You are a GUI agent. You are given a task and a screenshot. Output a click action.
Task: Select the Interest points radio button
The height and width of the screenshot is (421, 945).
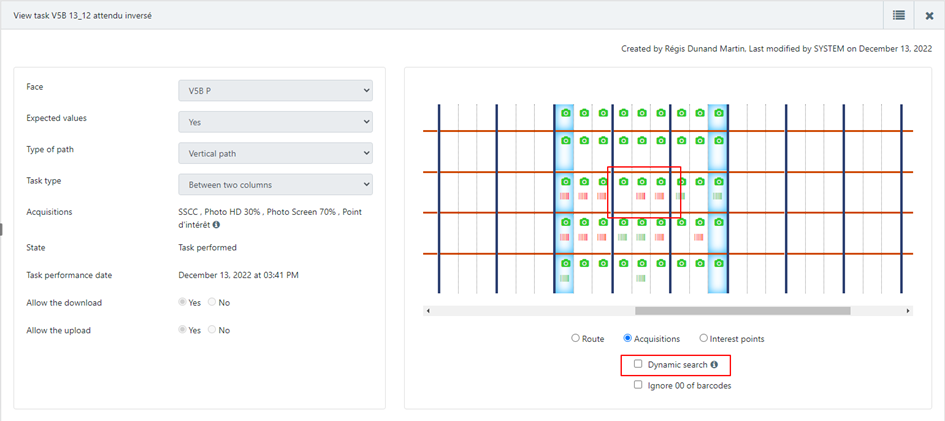pos(703,338)
